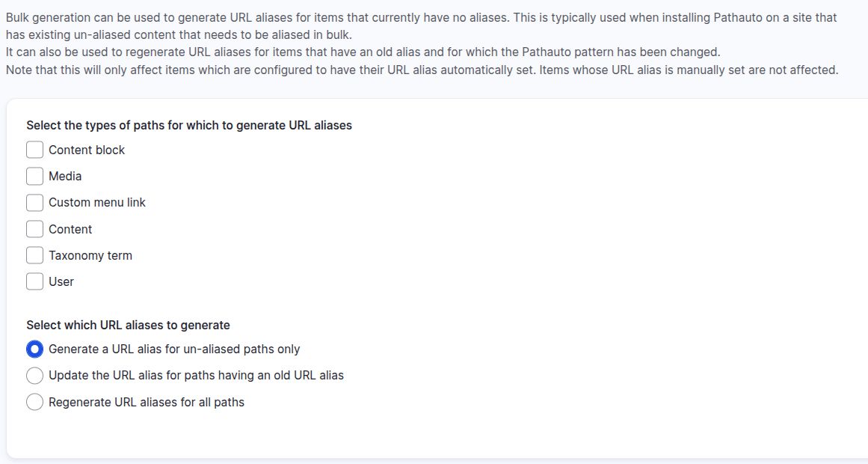
Task: Click the "Select which URL aliases to generate" heading
Action: pyautogui.click(x=128, y=326)
